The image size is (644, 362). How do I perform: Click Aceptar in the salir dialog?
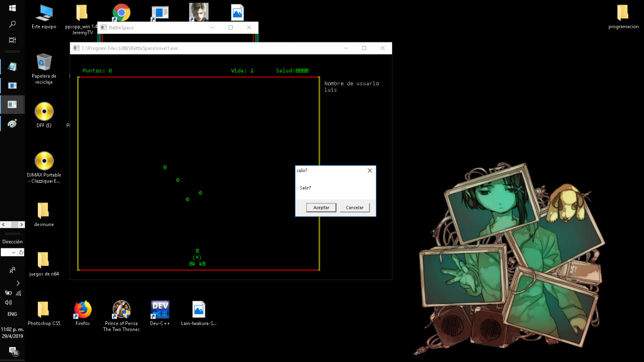[321, 208]
